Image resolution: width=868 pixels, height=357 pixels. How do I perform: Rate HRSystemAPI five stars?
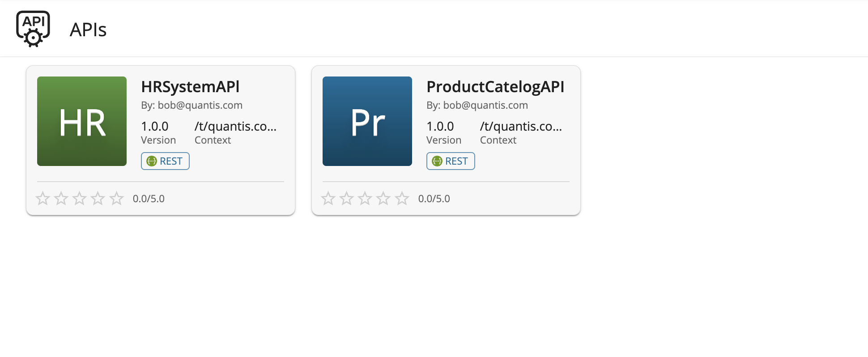pos(117,198)
